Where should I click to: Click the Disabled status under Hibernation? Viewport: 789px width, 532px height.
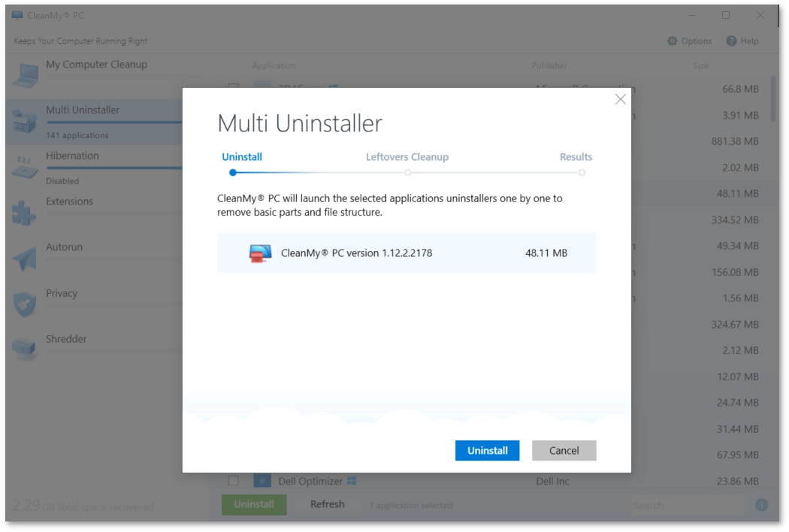pyautogui.click(x=62, y=180)
